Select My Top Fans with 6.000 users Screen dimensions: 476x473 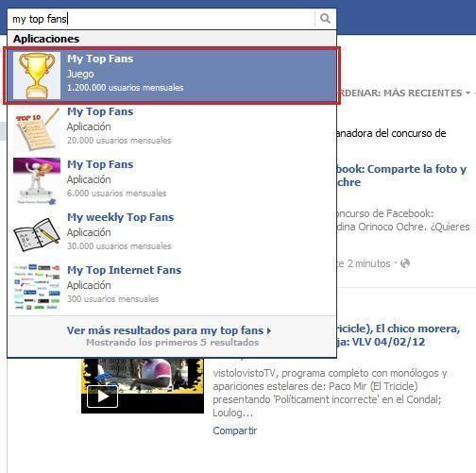[172, 181]
